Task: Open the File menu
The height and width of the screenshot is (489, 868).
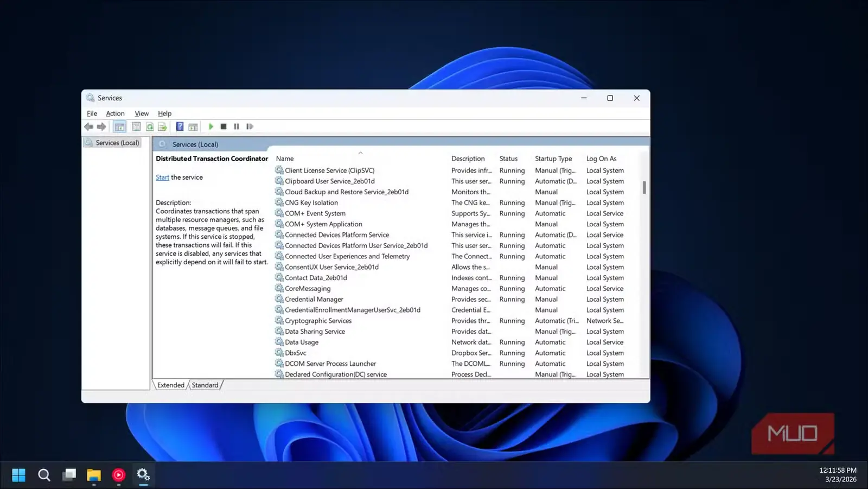Action: [92, 113]
